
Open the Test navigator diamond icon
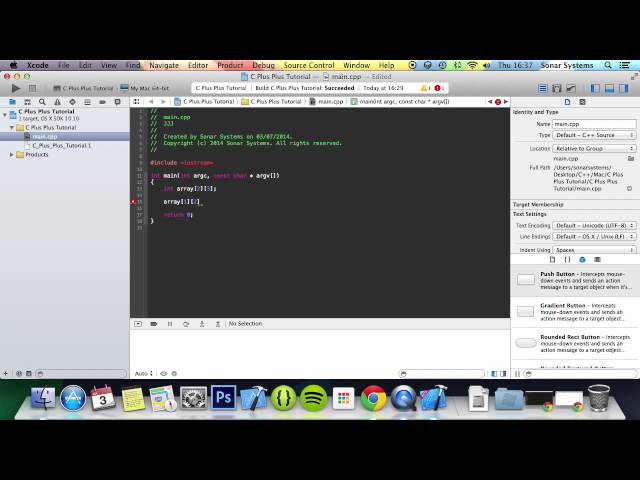[72, 102]
